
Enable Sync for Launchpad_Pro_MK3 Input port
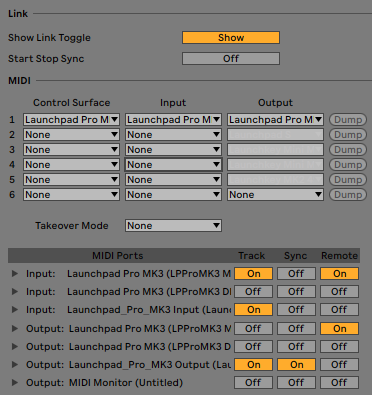tap(296, 310)
